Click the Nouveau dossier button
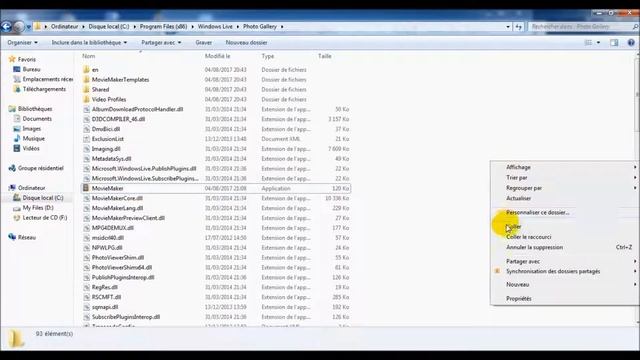The width and height of the screenshot is (640, 360). click(x=247, y=42)
